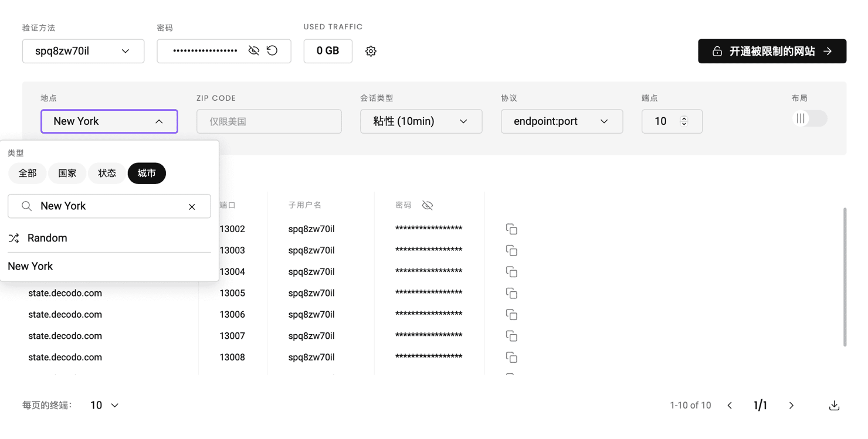Download the endpoint list
The image size is (868, 439).
pyautogui.click(x=834, y=406)
